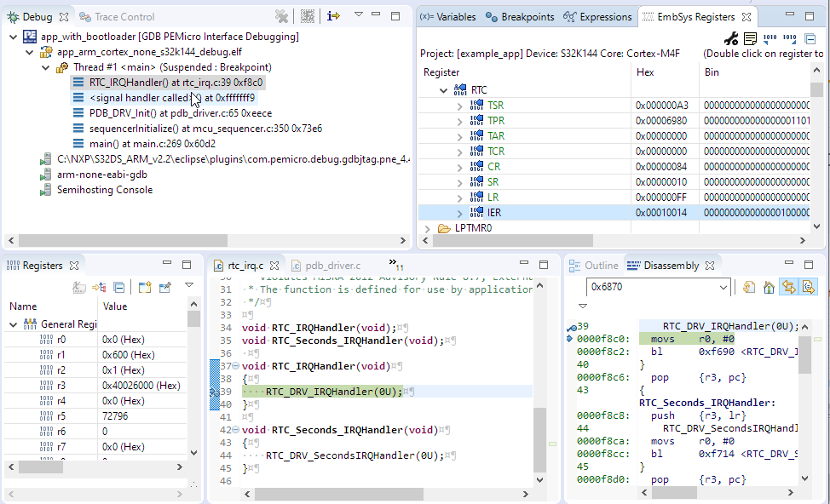
Task: Click the second 1010 export icon in EmbSys Registers
Action: pos(789,38)
